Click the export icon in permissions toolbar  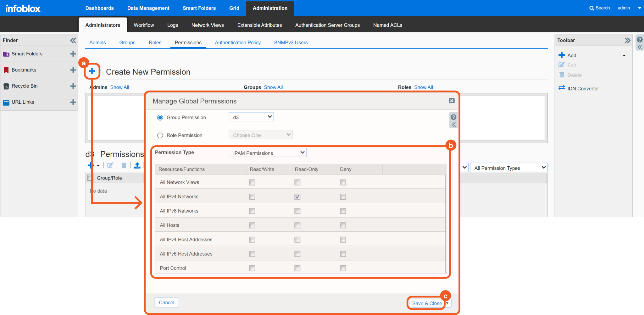(x=137, y=165)
